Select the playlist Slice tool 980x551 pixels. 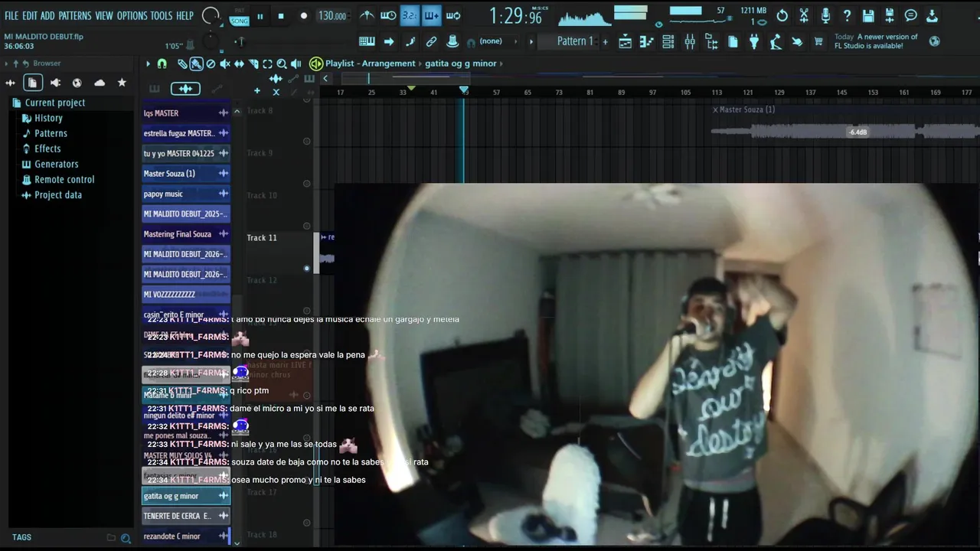253,64
